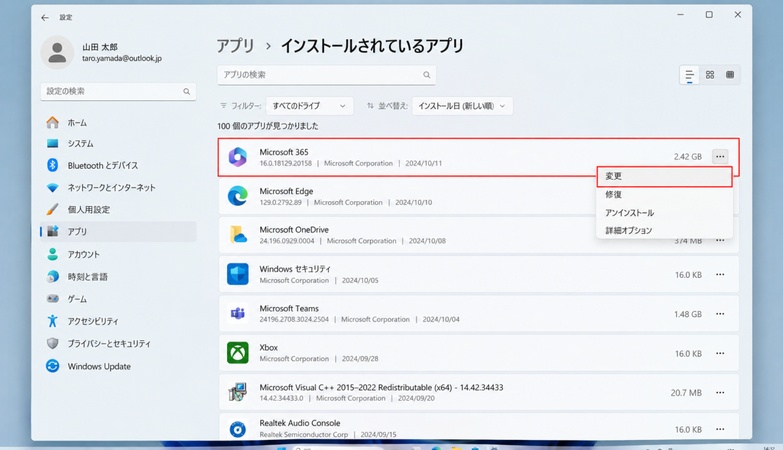Select 個人用設定 in sidebar
Image resolution: width=783 pixels, height=450 pixels.
click(x=118, y=209)
